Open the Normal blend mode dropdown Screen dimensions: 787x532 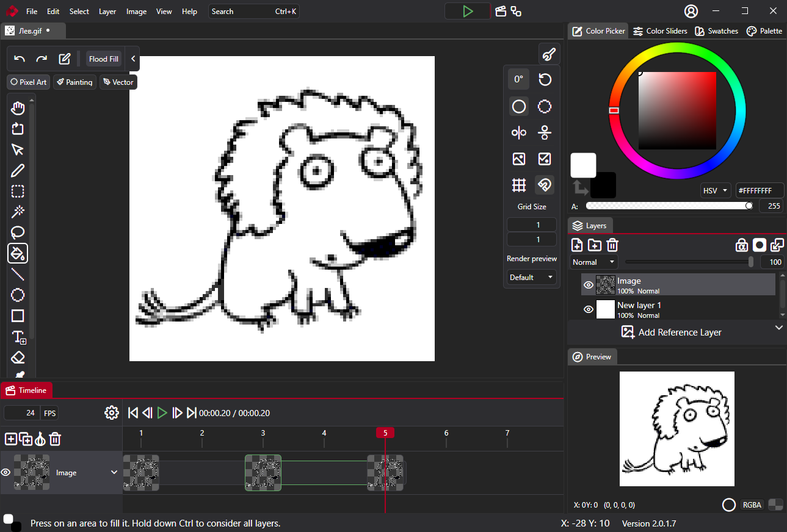(594, 262)
